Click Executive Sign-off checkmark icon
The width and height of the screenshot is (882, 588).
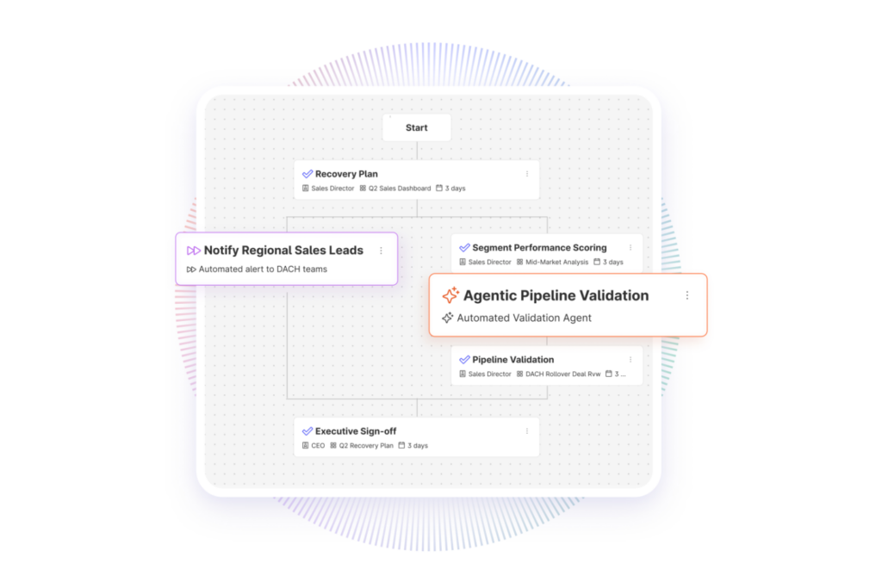pyautogui.click(x=307, y=431)
